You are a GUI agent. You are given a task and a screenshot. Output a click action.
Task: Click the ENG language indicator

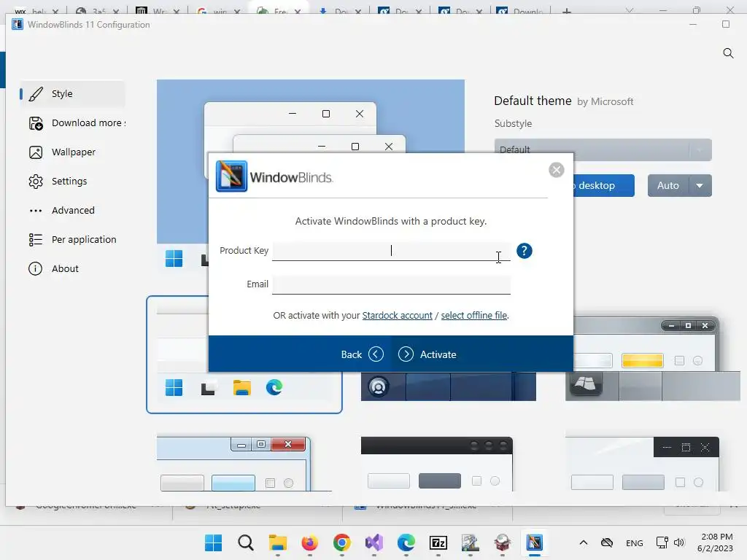(x=634, y=542)
